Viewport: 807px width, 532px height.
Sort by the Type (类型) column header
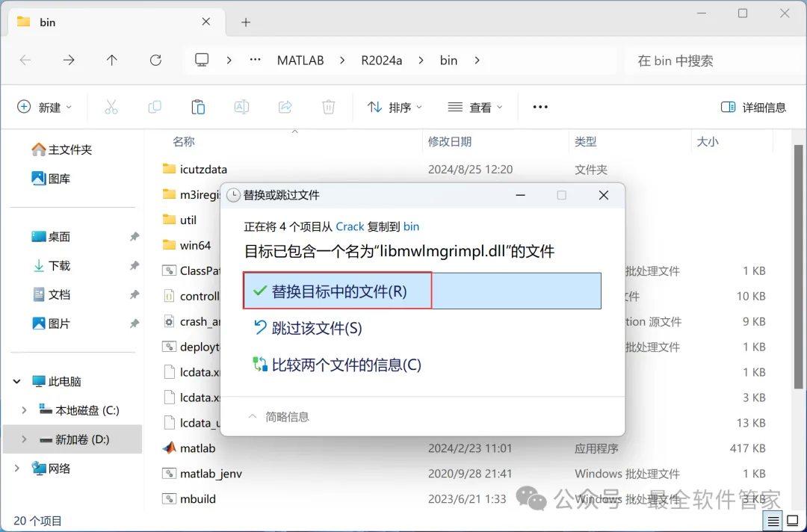point(586,141)
